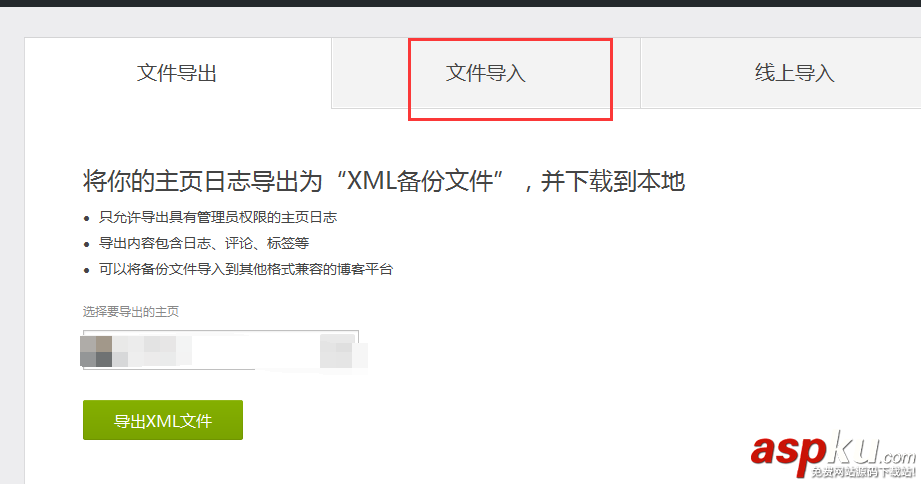This screenshot has height=484, width=921.
Task: Switch to the 文件导出 tab
Action: pos(177,73)
